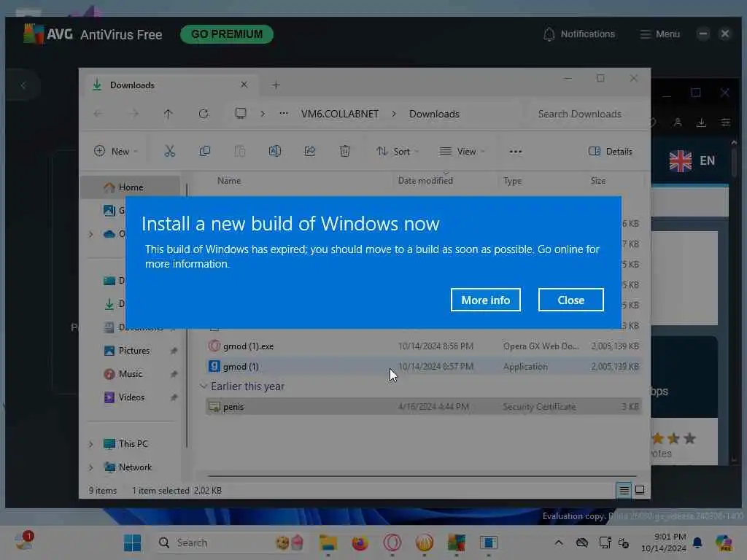
Task: Open Opera GX from the taskbar
Action: coord(392,542)
